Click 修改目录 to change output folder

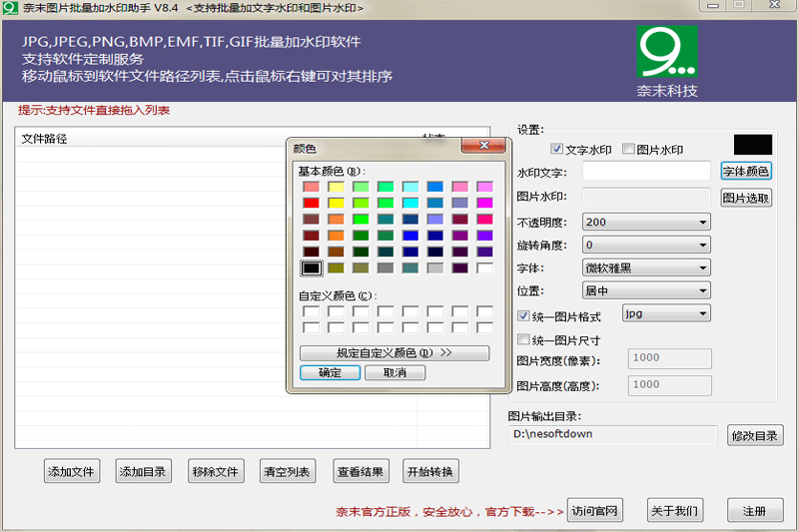click(755, 436)
